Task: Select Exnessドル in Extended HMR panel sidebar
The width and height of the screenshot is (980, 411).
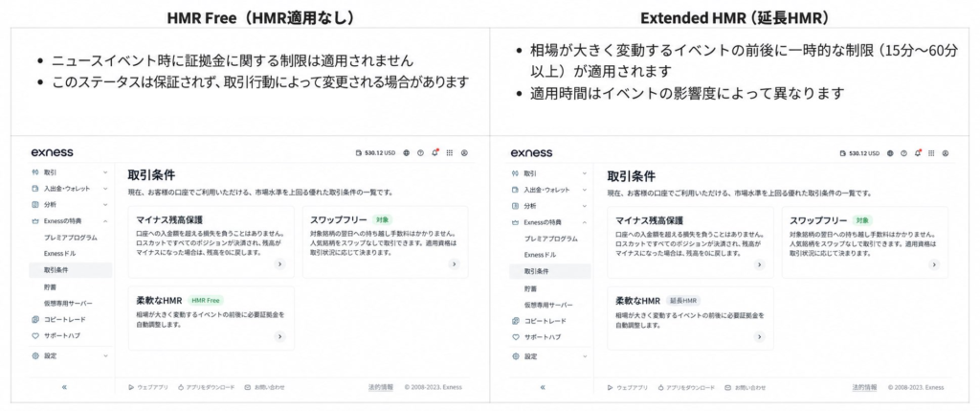Action: 540,255
